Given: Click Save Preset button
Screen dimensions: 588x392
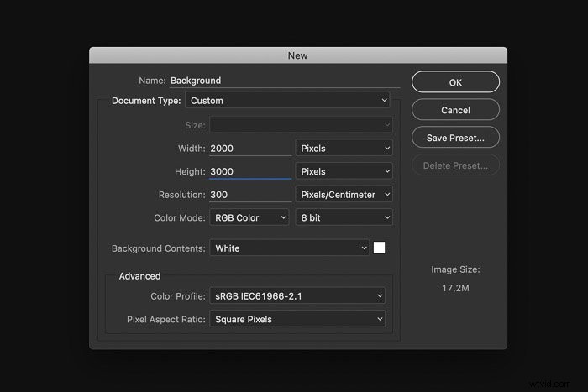Looking at the screenshot, I should click(455, 138).
